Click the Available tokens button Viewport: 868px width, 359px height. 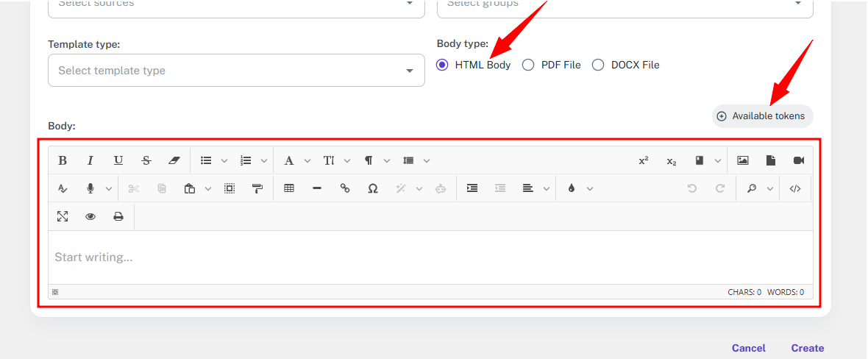point(762,116)
